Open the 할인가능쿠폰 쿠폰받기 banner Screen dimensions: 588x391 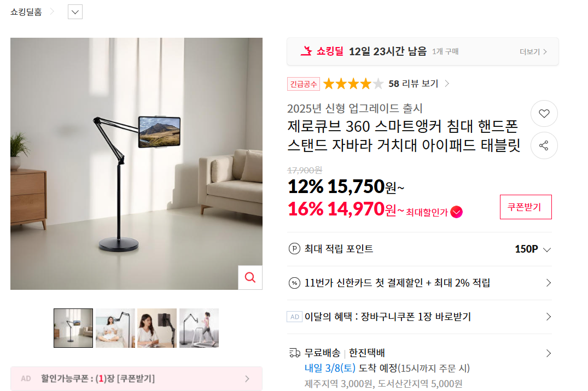pyautogui.click(x=137, y=378)
